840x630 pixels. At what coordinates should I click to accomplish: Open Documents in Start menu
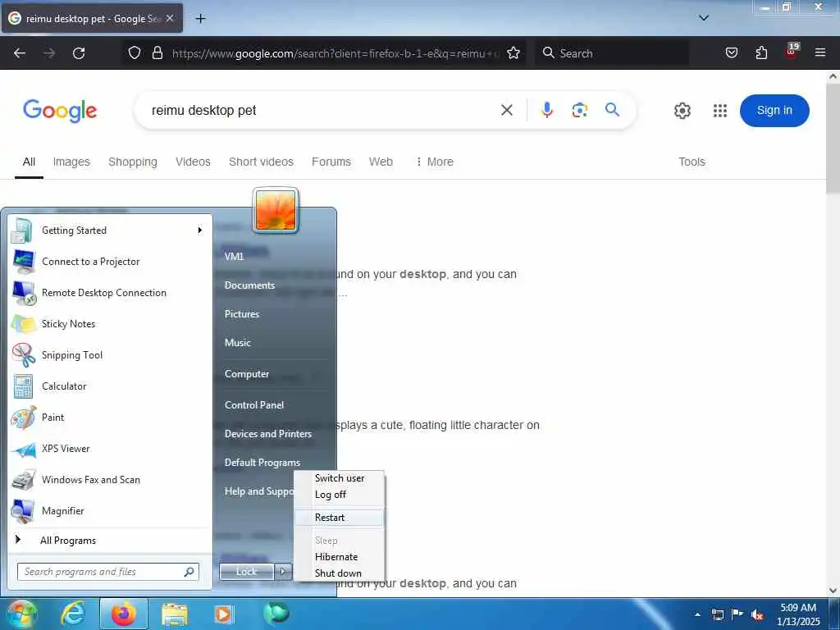(249, 285)
